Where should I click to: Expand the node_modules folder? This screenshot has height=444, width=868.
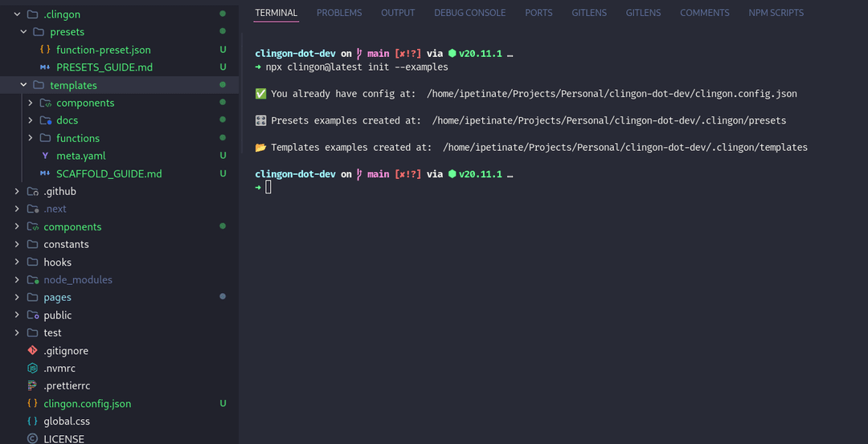(x=17, y=280)
